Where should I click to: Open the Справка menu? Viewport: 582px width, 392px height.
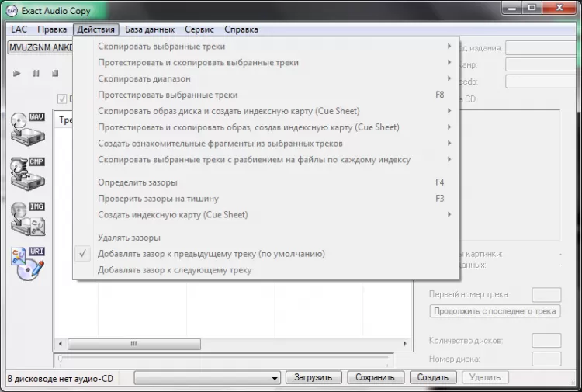click(241, 29)
